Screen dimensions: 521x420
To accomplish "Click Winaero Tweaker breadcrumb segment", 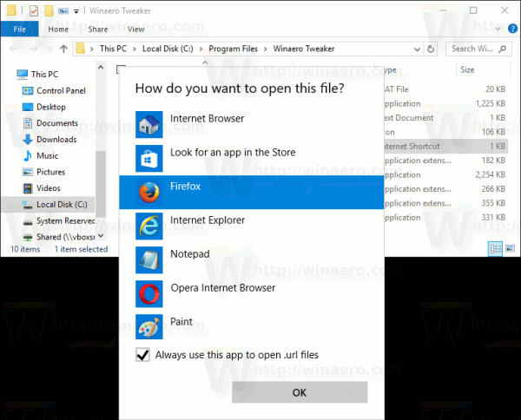I will [x=304, y=49].
